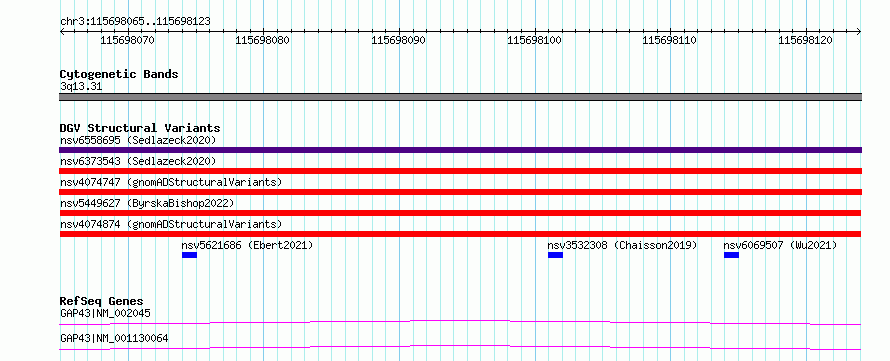
Task: Click the chr3:115698065..115698123 region label
Action: [135, 21]
